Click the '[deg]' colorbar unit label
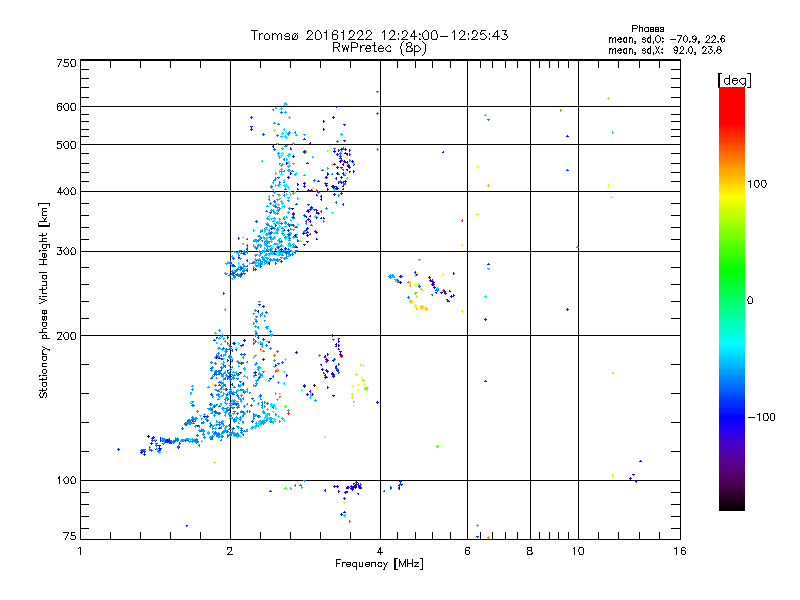This screenshot has width=800, height=600. 734,80
